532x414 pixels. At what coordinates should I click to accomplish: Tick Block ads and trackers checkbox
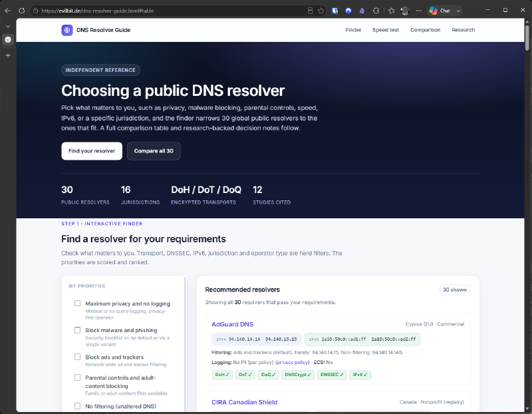point(77,357)
